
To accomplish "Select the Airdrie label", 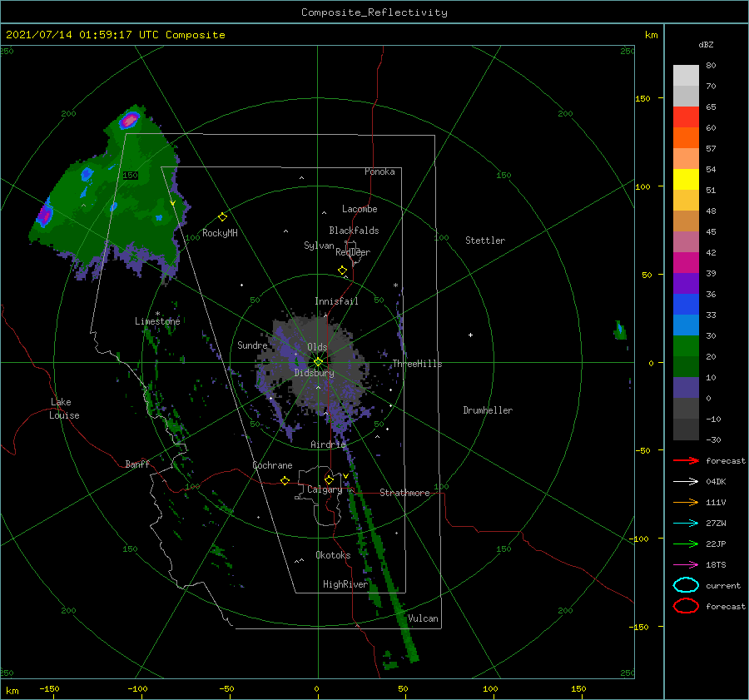I will (328, 444).
